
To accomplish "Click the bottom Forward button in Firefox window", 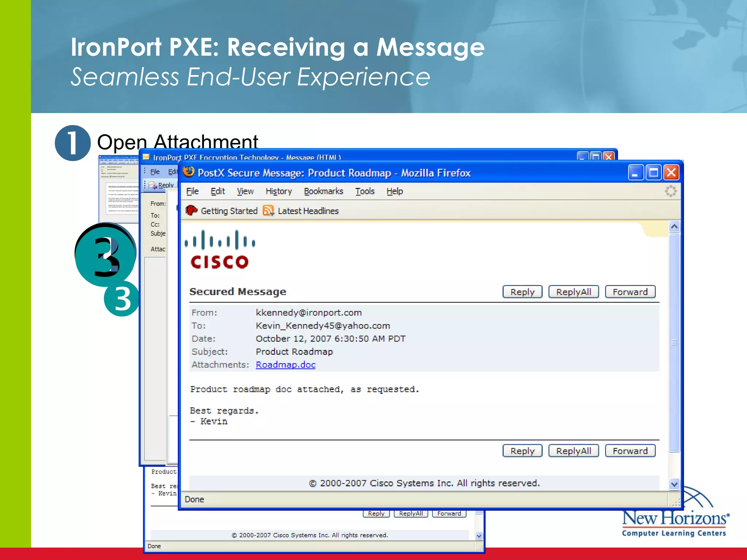I will click(x=630, y=451).
